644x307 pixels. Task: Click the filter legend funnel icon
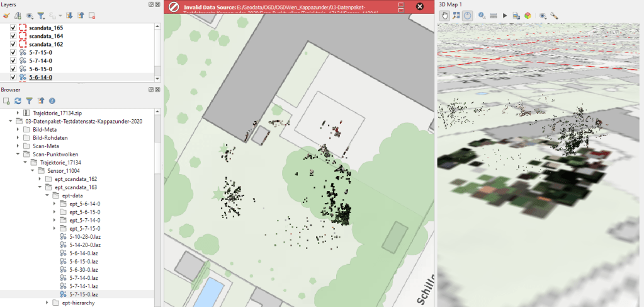click(x=41, y=15)
